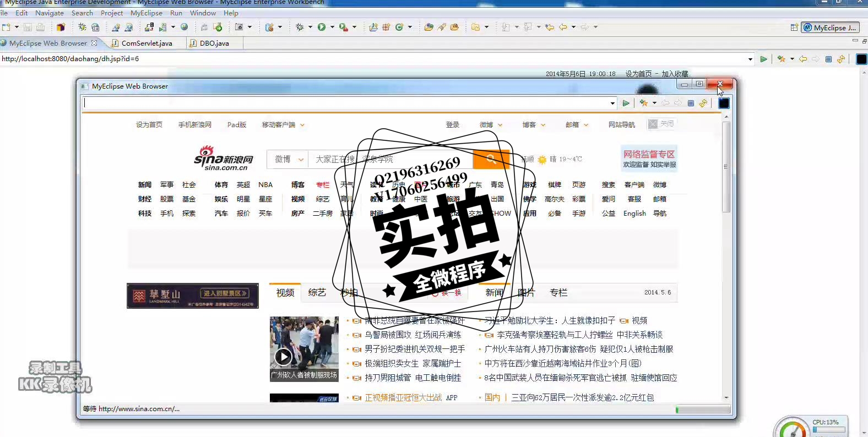The height and width of the screenshot is (437, 868).
Task: Open favorites dropdown arrow in popup browser
Action: (x=654, y=103)
